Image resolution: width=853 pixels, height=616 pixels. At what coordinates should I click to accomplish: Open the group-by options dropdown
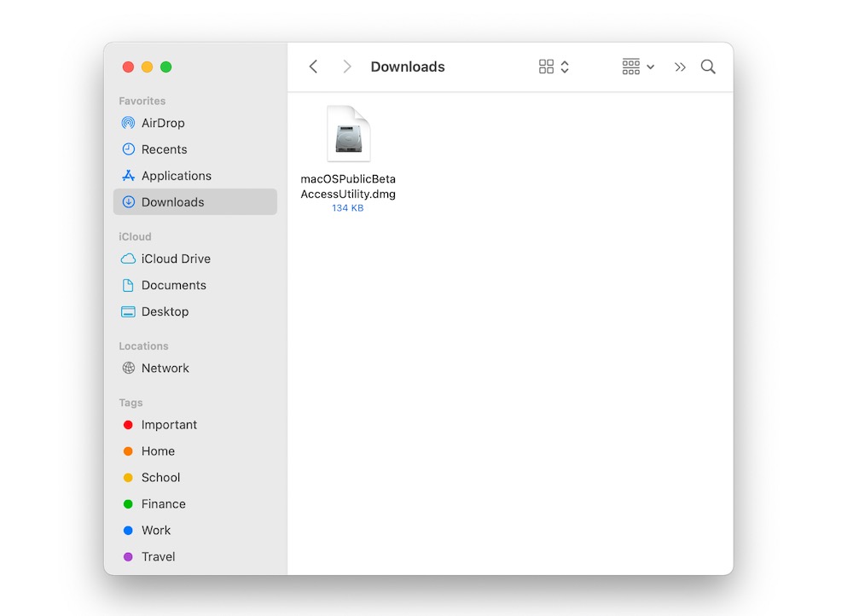coord(638,67)
